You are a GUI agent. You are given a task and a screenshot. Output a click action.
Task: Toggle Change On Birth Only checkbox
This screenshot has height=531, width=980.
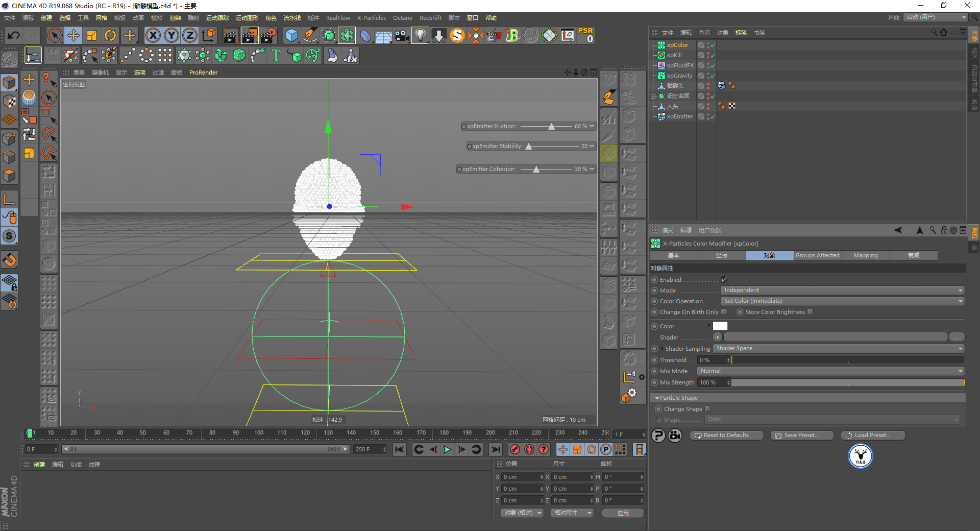tap(724, 312)
